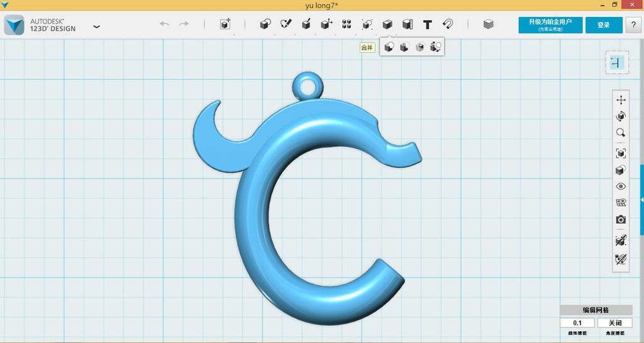Image resolution: width=644 pixels, height=343 pixels.
Task: Open the Combine tool dropdown in the toolbar
Action: click(x=387, y=24)
